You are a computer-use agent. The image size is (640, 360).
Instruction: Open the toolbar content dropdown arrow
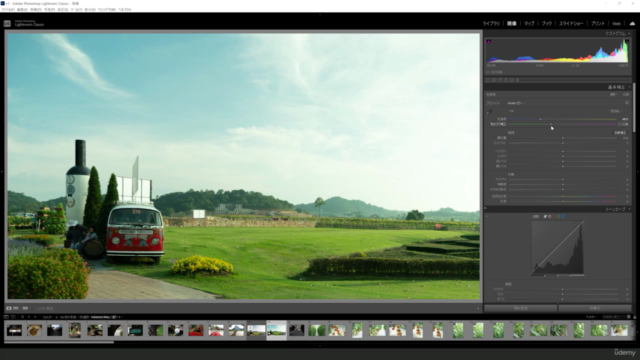[478, 309]
